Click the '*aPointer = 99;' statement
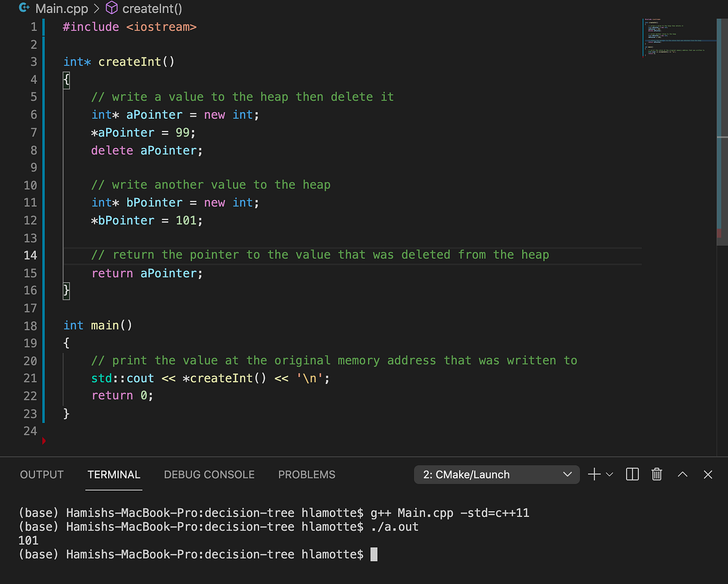728x584 pixels. [x=144, y=133]
